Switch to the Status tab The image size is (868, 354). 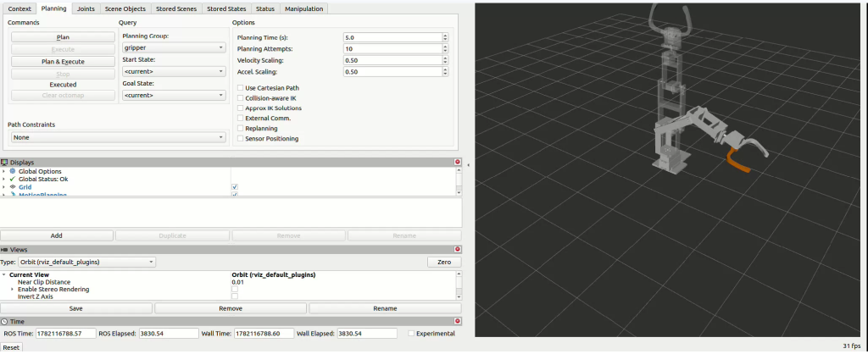(x=265, y=8)
